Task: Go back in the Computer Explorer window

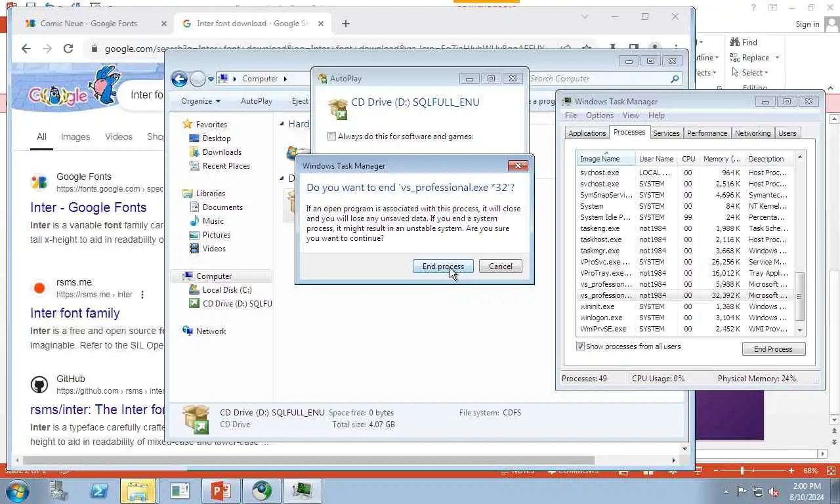Action: pyautogui.click(x=179, y=79)
